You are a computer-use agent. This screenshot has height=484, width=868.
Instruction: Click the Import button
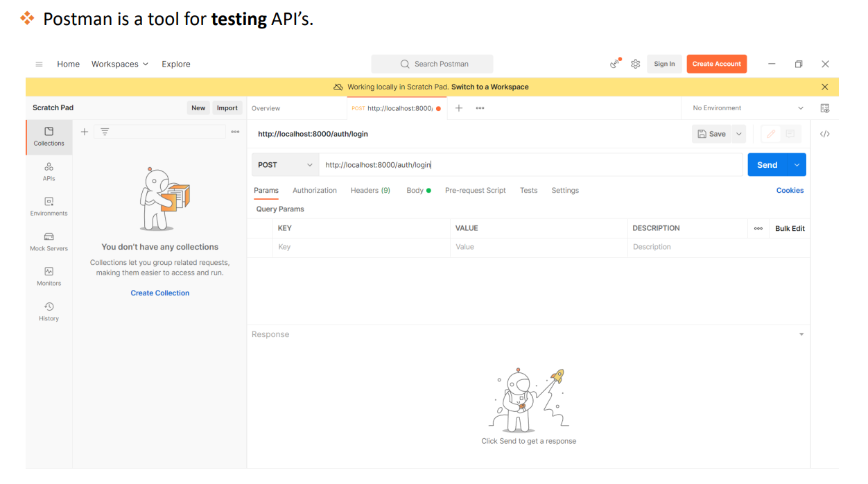227,107
